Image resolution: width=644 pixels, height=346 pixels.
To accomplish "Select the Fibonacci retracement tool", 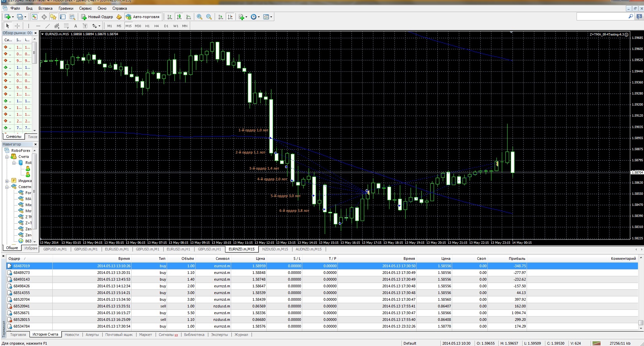I will pyautogui.click(x=66, y=26).
